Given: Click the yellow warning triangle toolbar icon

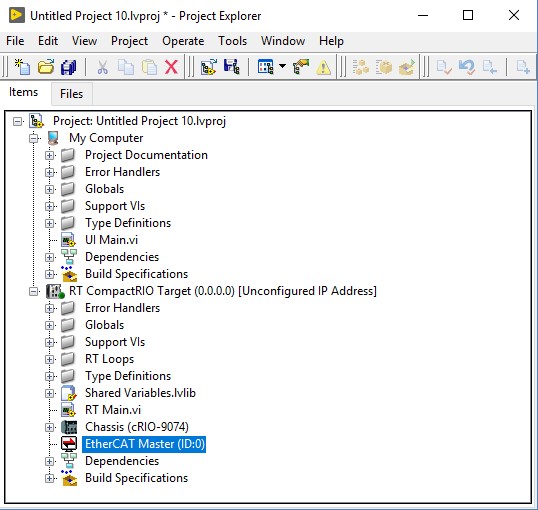Looking at the screenshot, I should (323, 67).
